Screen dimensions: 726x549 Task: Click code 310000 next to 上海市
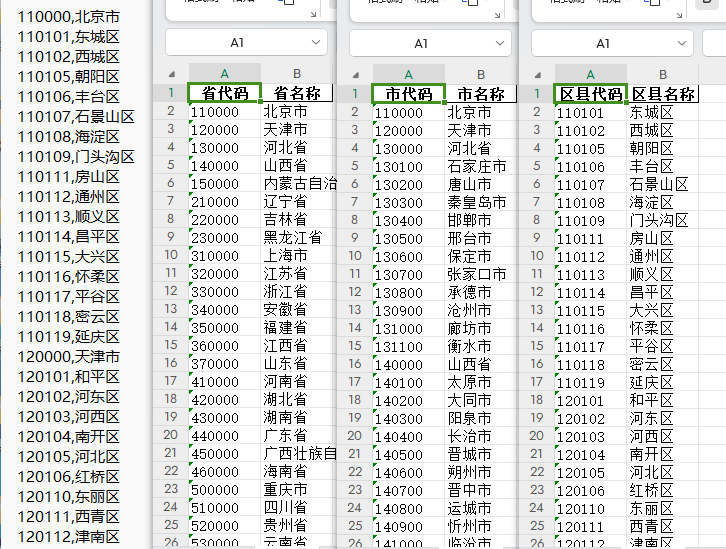click(x=225, y=256)
